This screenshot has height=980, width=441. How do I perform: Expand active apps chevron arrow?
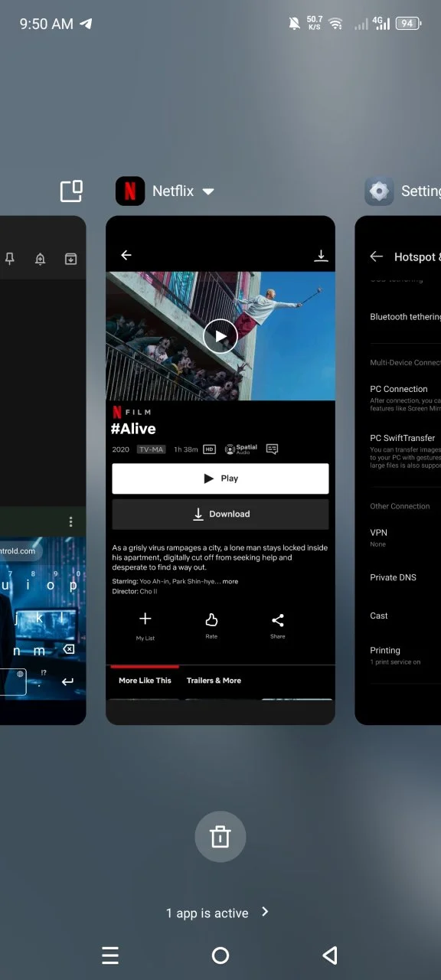265,912
